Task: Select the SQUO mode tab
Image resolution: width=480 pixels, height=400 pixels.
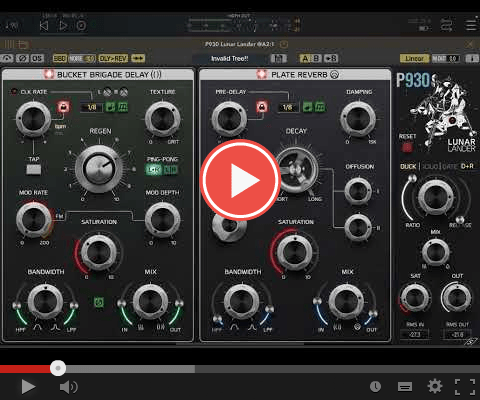Action: [x=430, y=166]
